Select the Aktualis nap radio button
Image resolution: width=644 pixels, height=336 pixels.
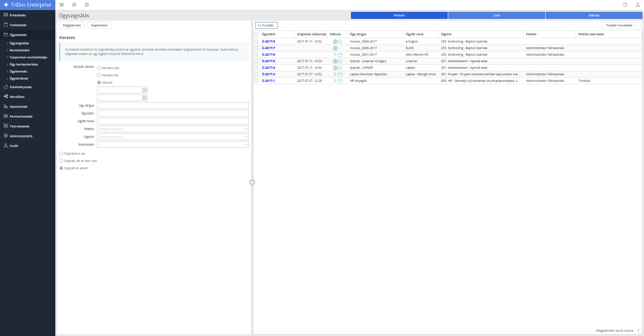[x=99, y=68]
